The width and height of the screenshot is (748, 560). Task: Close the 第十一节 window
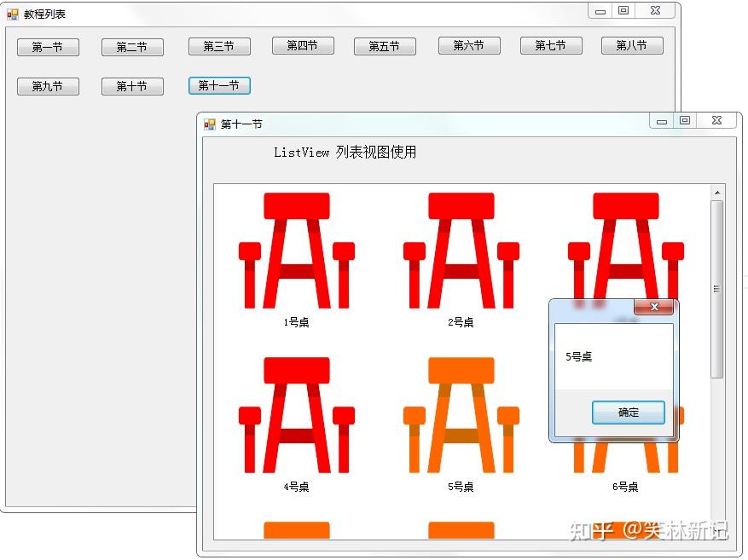point(716,120)
